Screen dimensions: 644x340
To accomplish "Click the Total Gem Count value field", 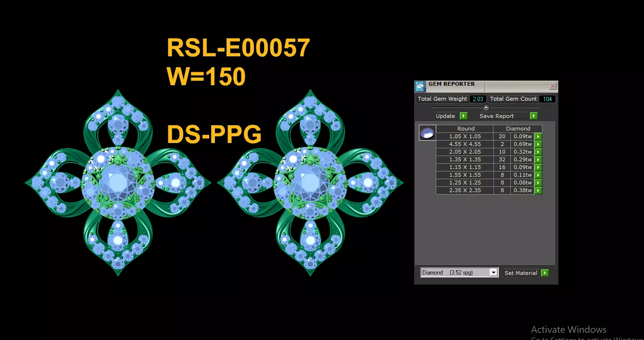I will click(x=547, y=99).
